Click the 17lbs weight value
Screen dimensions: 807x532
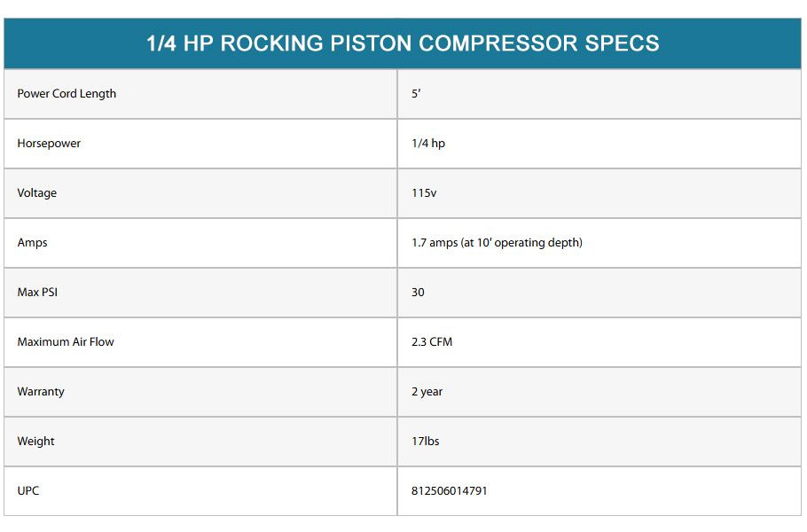[x=426, y=441]
